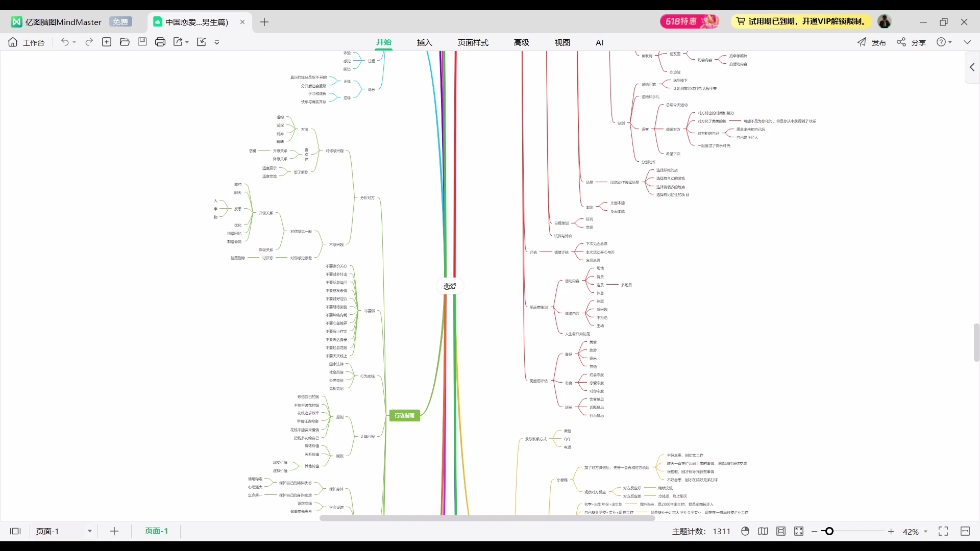Click the import file icon

tap(202, 42)
